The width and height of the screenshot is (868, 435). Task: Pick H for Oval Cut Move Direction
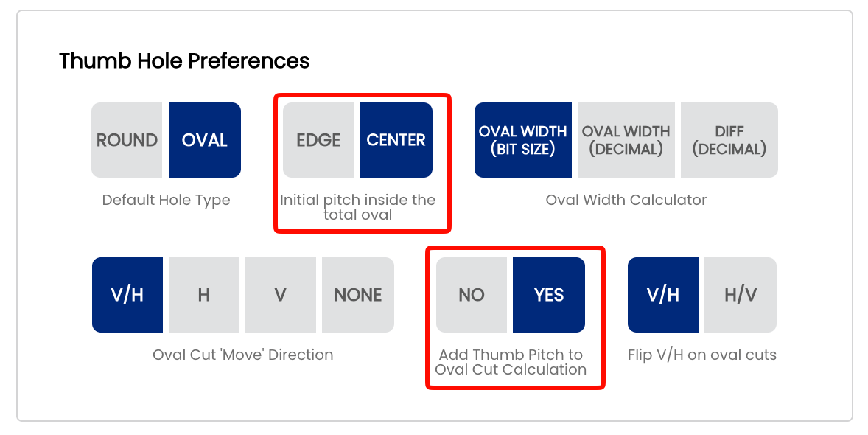coord(204,295)
